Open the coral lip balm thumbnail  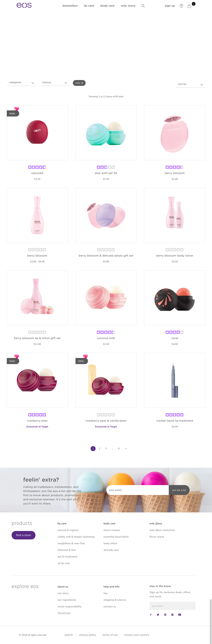(175, 298)
